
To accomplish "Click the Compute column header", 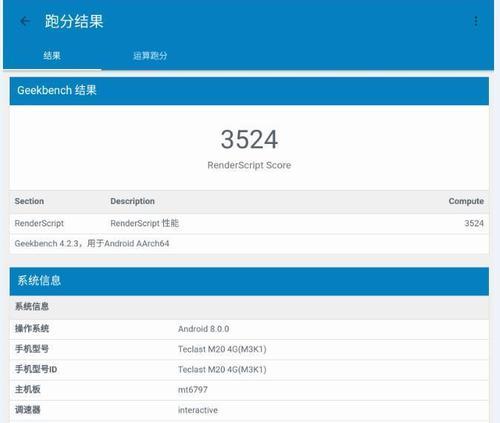I will point(466,201).
